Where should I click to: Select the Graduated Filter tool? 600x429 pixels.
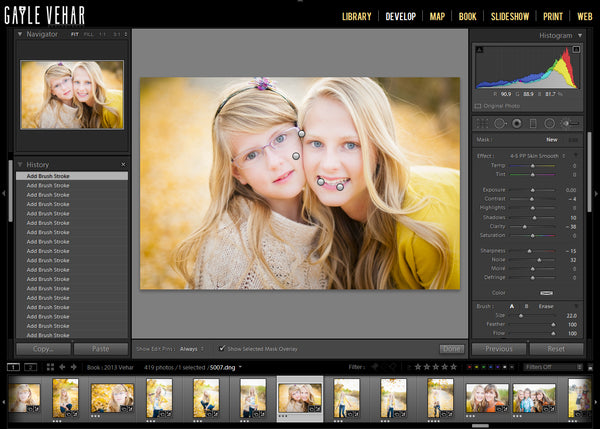(532, 123)
